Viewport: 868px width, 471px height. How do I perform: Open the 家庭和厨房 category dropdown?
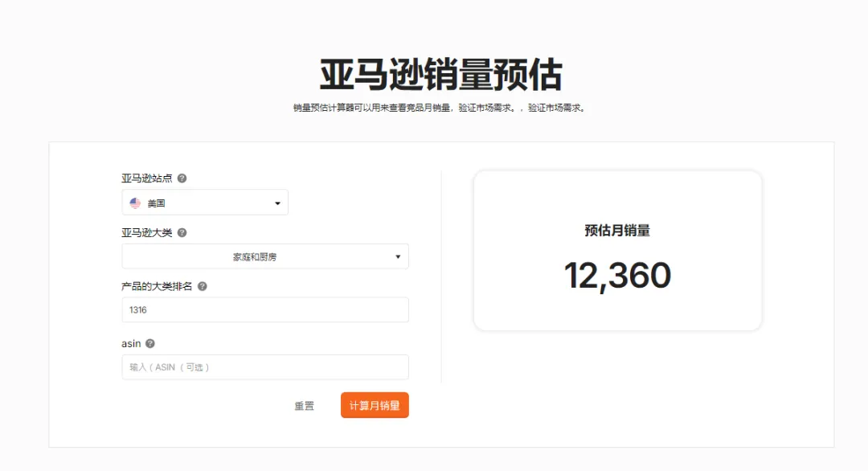(x=265, y=256)
